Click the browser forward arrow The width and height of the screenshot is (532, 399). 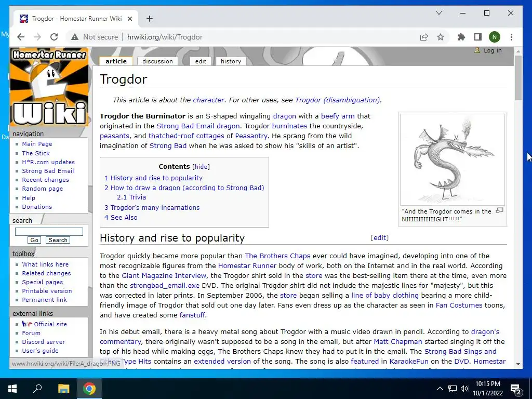(37, 37)
